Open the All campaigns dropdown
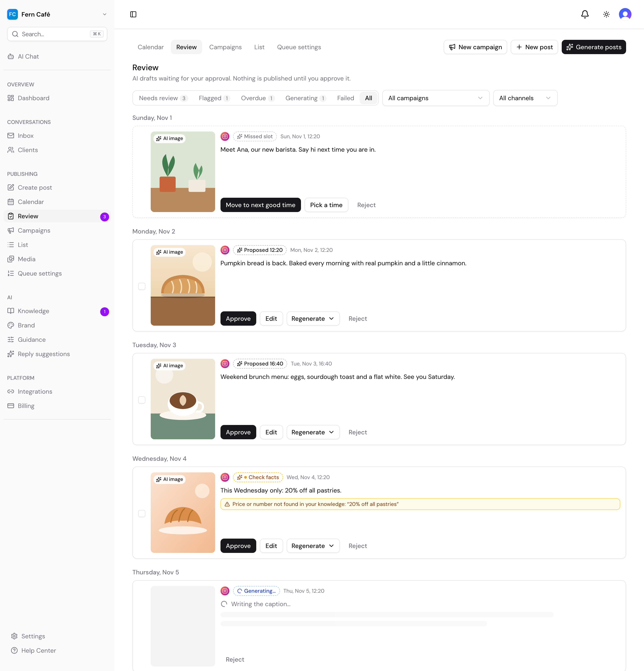This screenshot has width=644, height=671. pyautogui.click(x=436, y=98)
